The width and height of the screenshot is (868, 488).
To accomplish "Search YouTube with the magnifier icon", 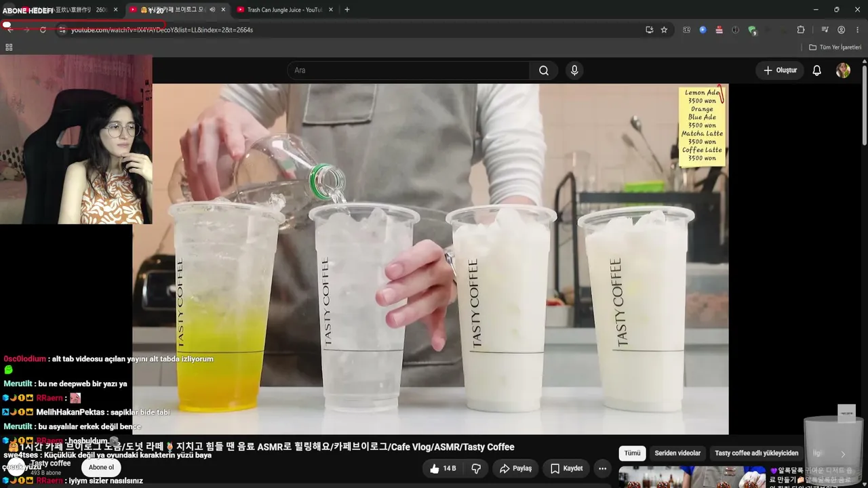I will 544,70.
